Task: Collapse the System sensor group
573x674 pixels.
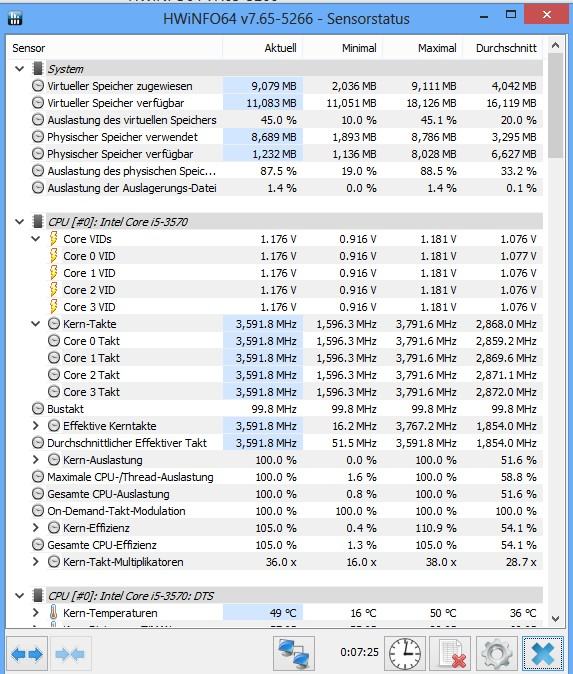Action: click(x=19, y=68)
